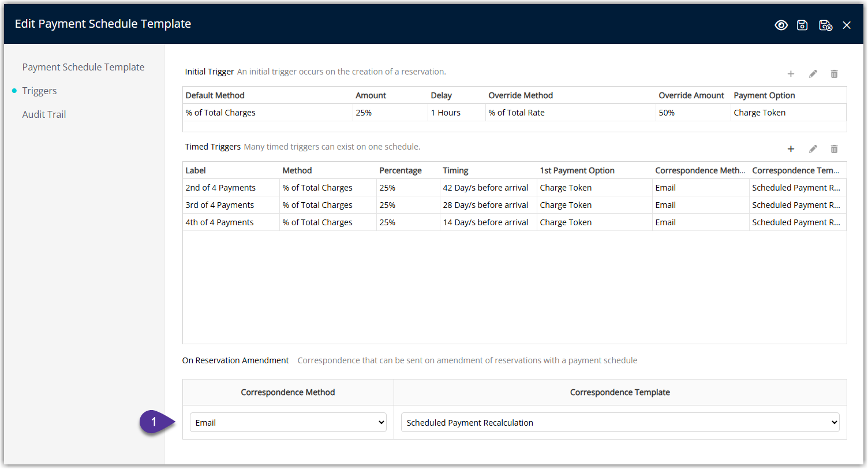Image resolution: width=868 pixels, height=469 pixels.
Task: Select the 3rd of 4 Payments row
Action: 514,205
